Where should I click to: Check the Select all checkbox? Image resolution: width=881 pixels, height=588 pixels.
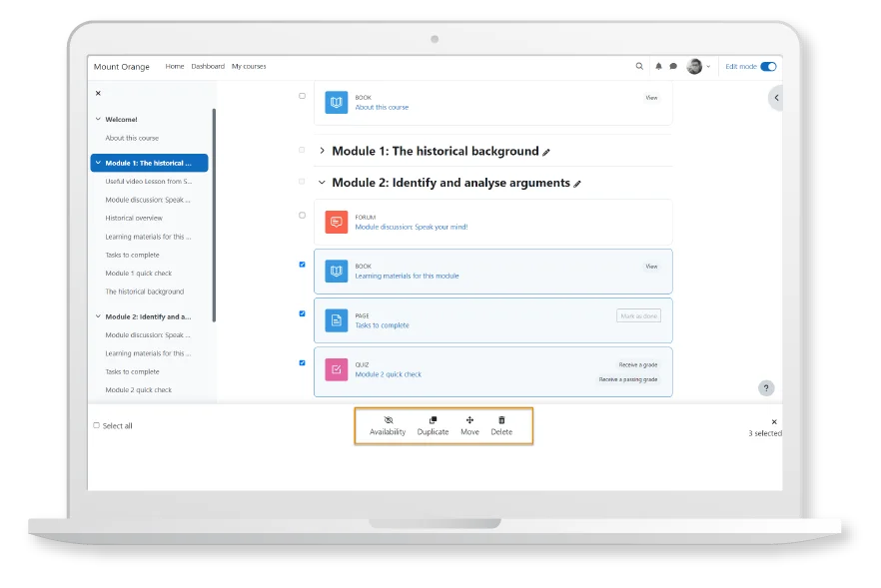pyautogui.click(x=97, y=425)
